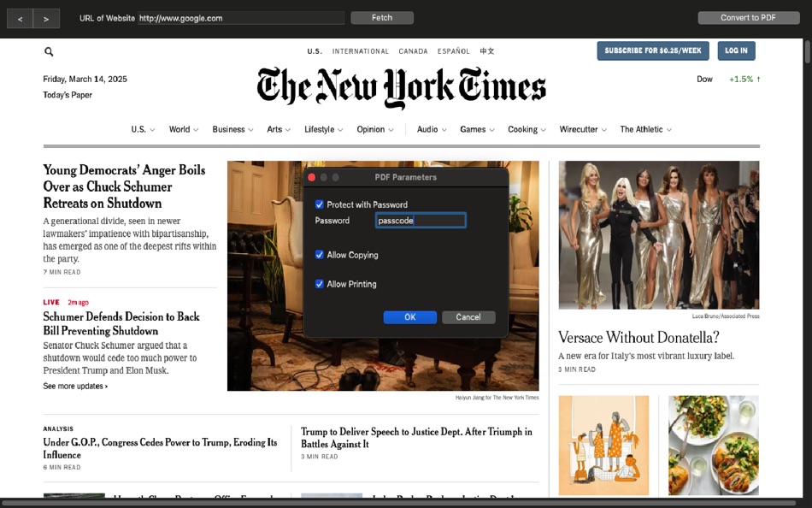Click the search magnifier icon on NYT page

49,51
